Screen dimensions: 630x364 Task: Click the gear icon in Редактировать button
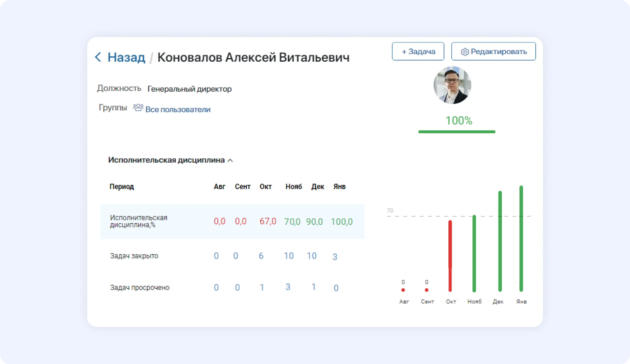pyautogui.click(x=465, y=52)
